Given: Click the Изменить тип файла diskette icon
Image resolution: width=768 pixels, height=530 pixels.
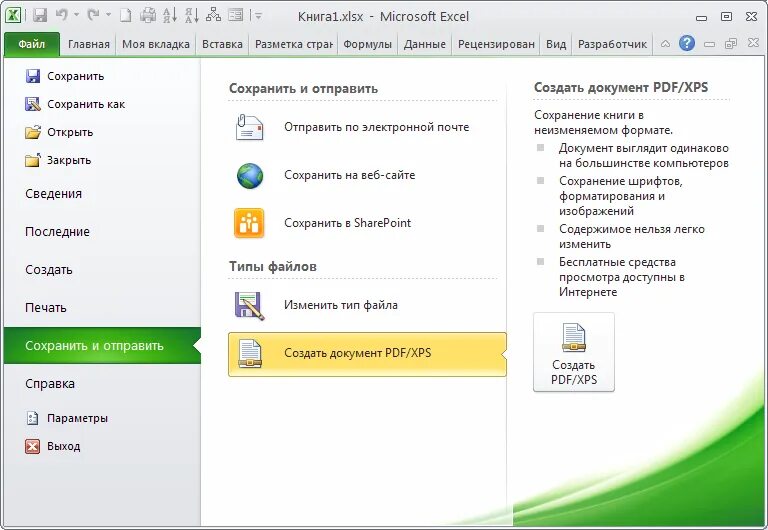Looking at the screenshot, I should [249, 306].
